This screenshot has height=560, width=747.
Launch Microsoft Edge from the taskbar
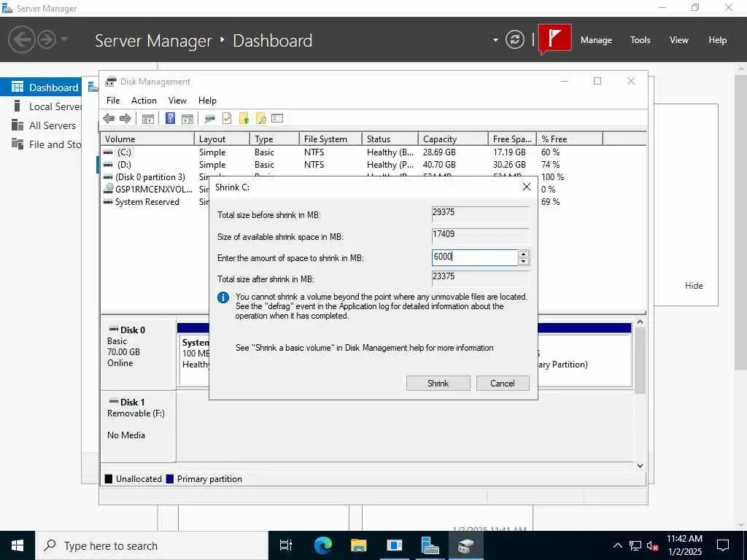[322, 545]
